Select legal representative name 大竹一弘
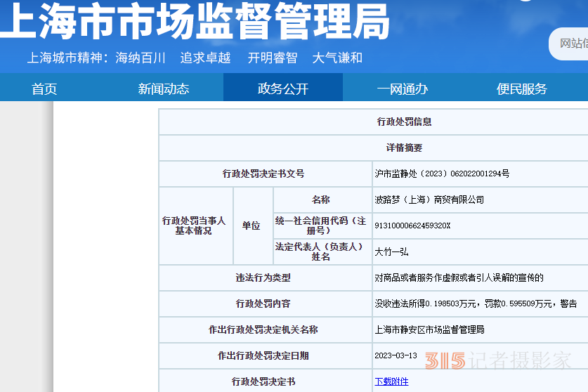588x392 pixels. 391,251
